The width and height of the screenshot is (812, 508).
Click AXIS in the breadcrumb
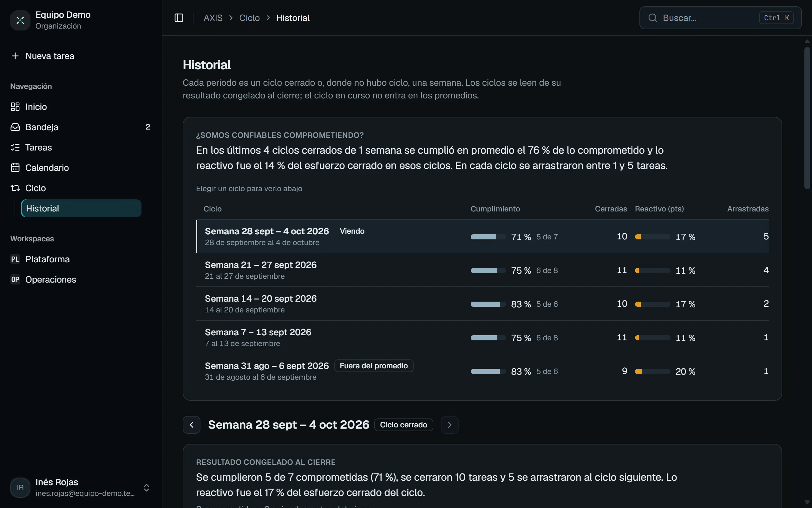213,18
